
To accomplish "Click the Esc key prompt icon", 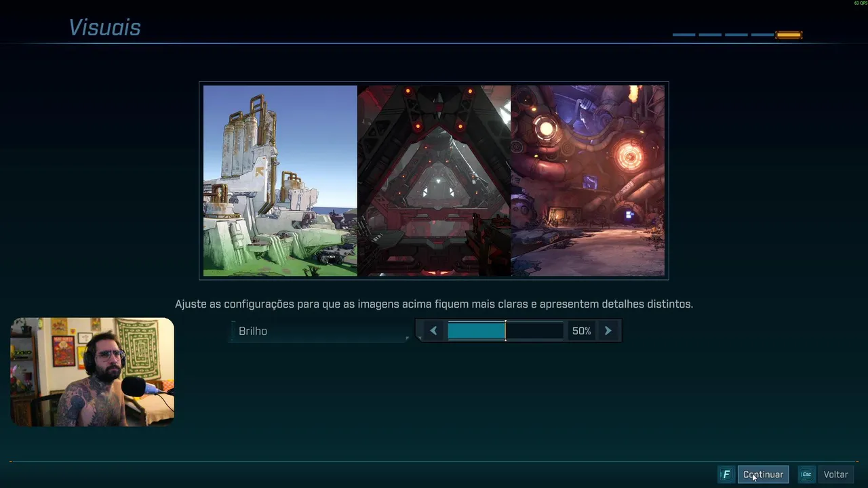I will pos(806,474).
